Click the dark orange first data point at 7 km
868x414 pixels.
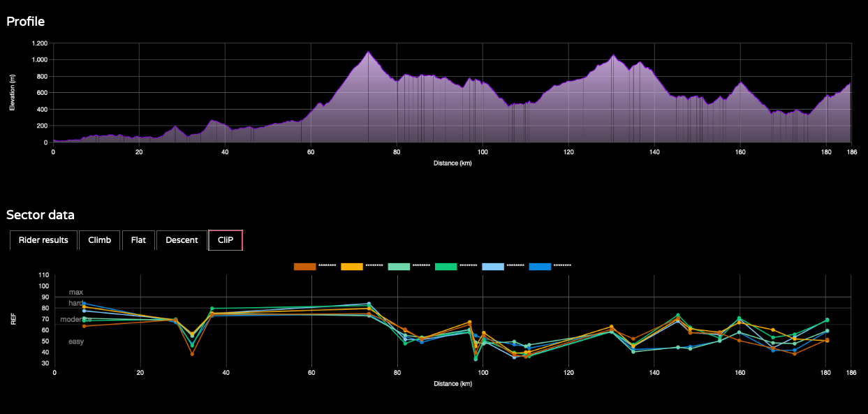tap(84, 326)
